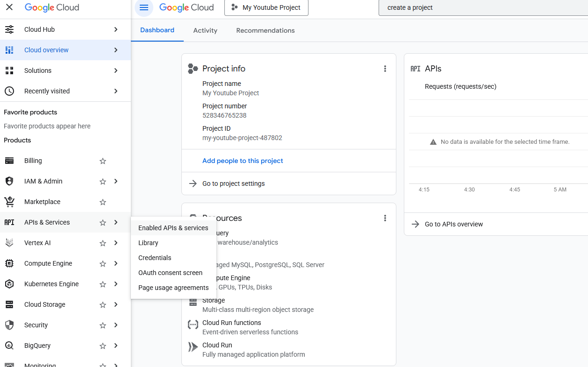Open the BigQuery magnifier icon
588x367 pixels.
[9, 346]
